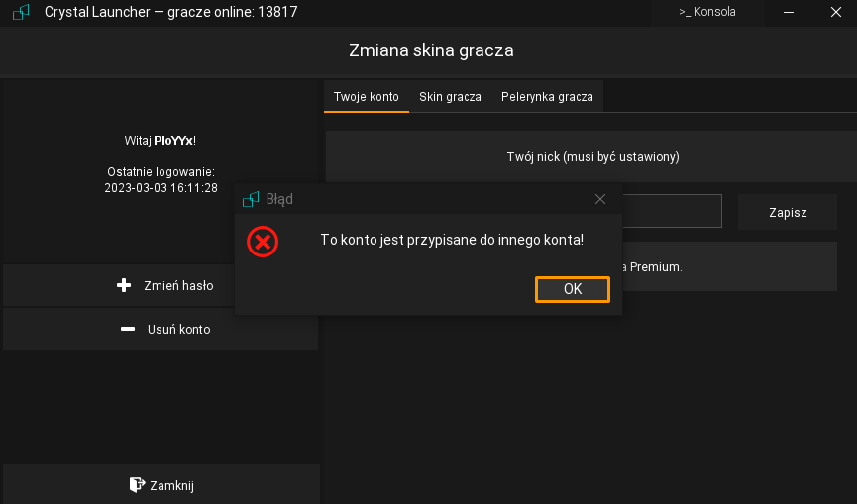857x504 pixels.
Task: Click the error message about przypisane konto
Action: coord(452,240)
